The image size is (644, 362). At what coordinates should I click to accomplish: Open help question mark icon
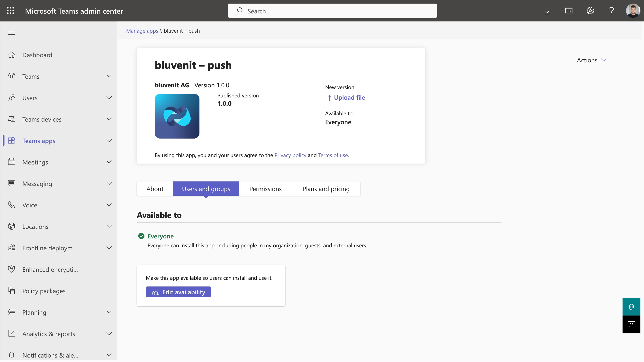[x=612, y=11]
